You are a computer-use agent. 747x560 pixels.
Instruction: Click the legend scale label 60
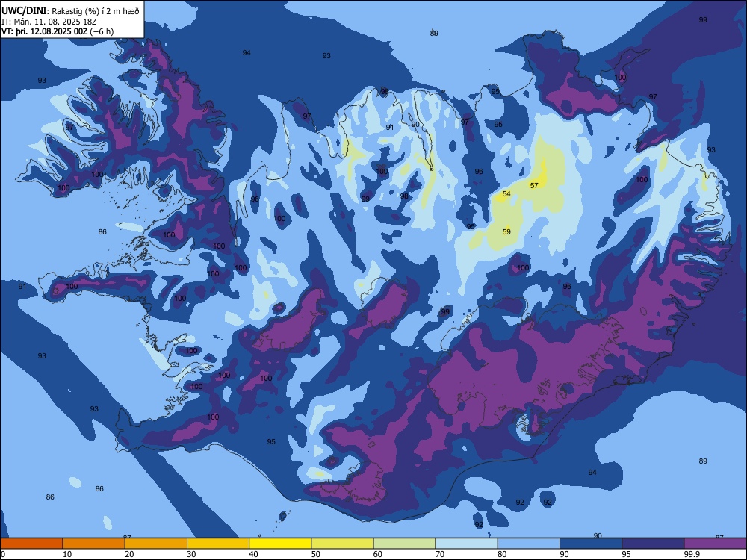click(378, 554)
